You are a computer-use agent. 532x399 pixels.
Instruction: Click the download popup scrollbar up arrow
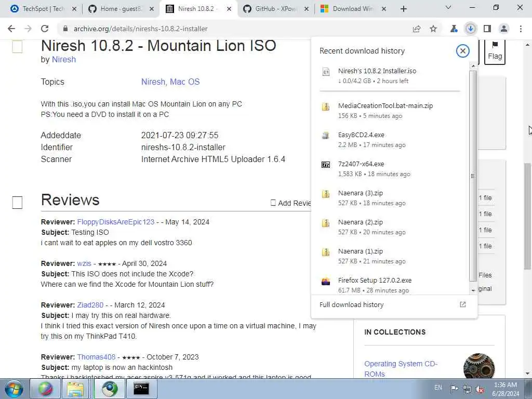(473, 66)
